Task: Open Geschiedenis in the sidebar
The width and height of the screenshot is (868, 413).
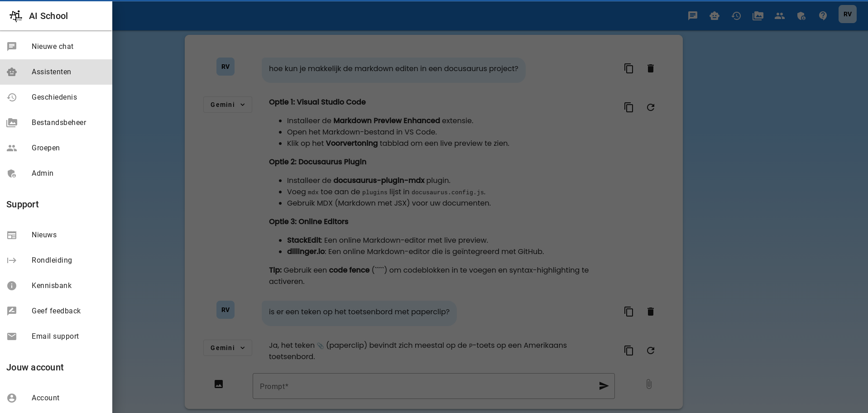Action: [54, 97]
